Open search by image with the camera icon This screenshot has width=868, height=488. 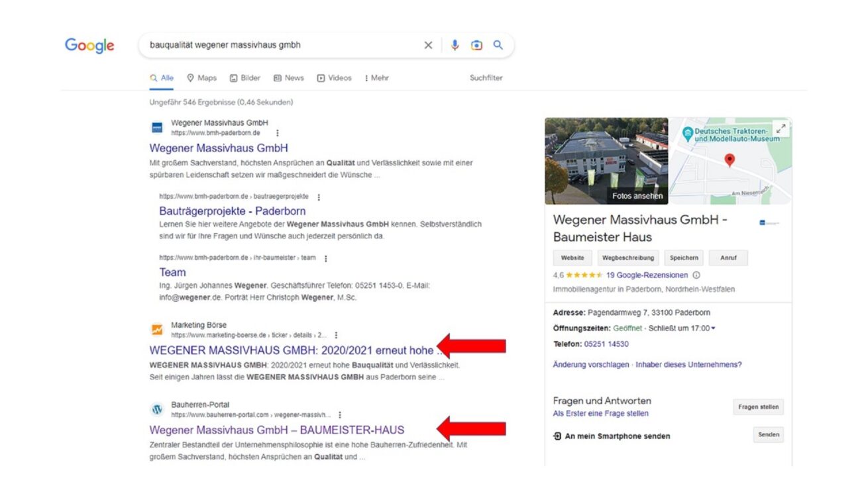[476, 45]
